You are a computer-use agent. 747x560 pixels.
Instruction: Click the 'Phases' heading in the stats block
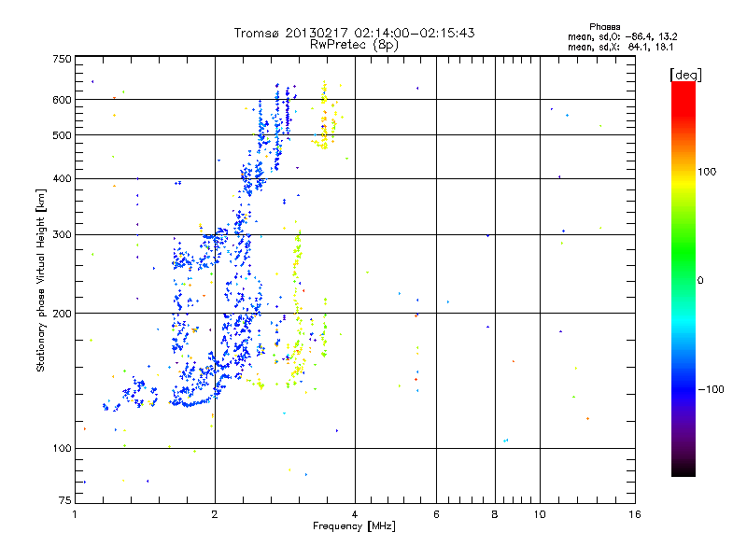pos(604,27)
